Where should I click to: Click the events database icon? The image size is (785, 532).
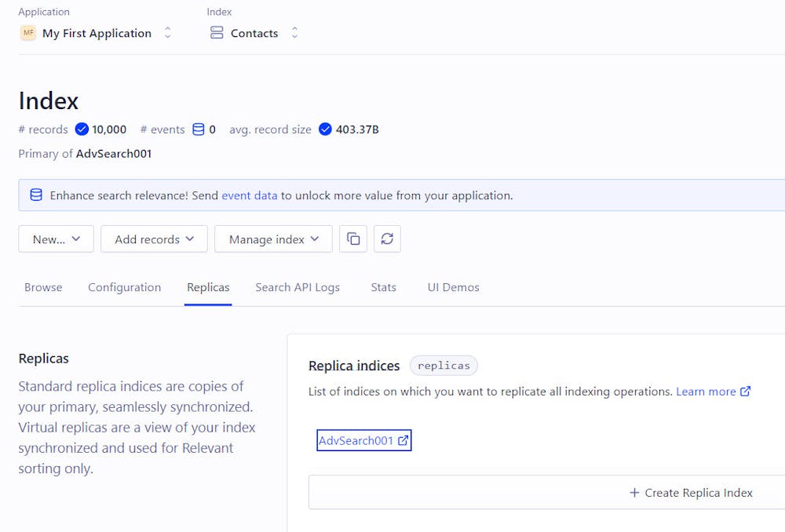pos(199,129)
